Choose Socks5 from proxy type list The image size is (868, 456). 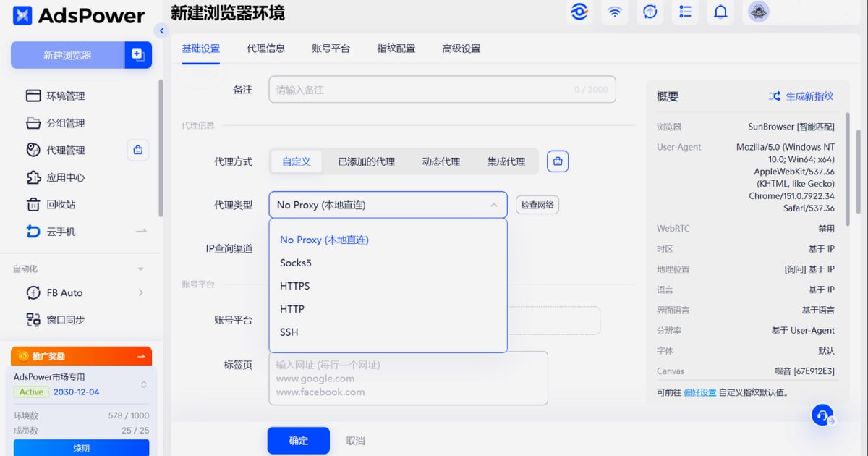pos(388,263)
